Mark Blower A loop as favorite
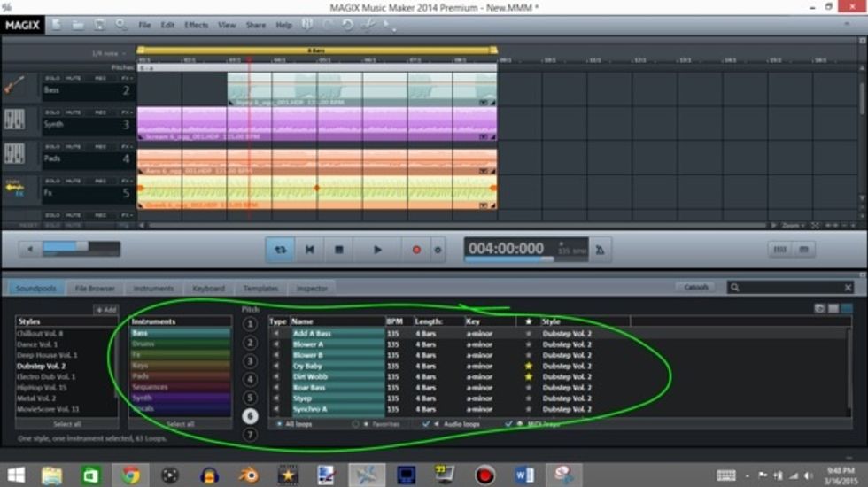The height and width of the screenshot is (487, 868). tap(529, 344)
